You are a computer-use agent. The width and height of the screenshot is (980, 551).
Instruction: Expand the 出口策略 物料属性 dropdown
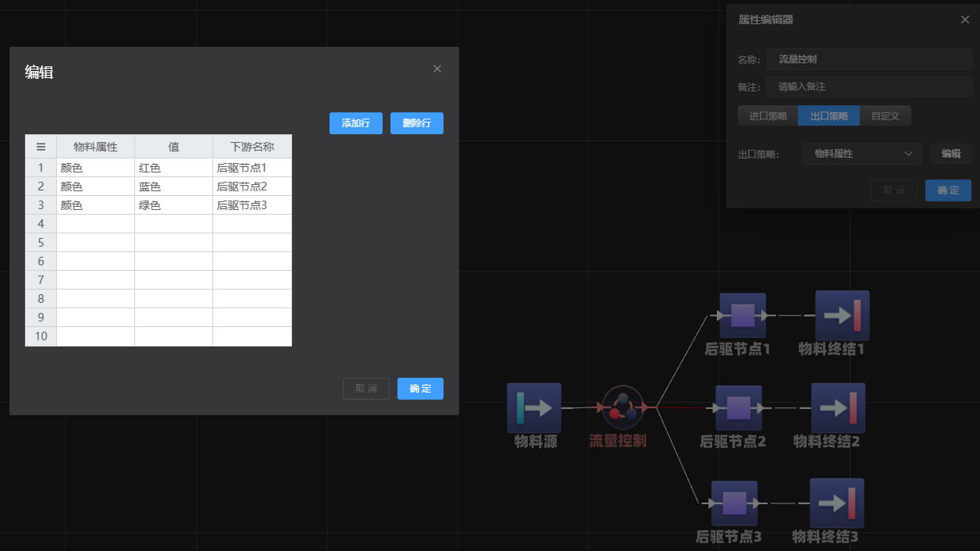[x=862, y=154]
